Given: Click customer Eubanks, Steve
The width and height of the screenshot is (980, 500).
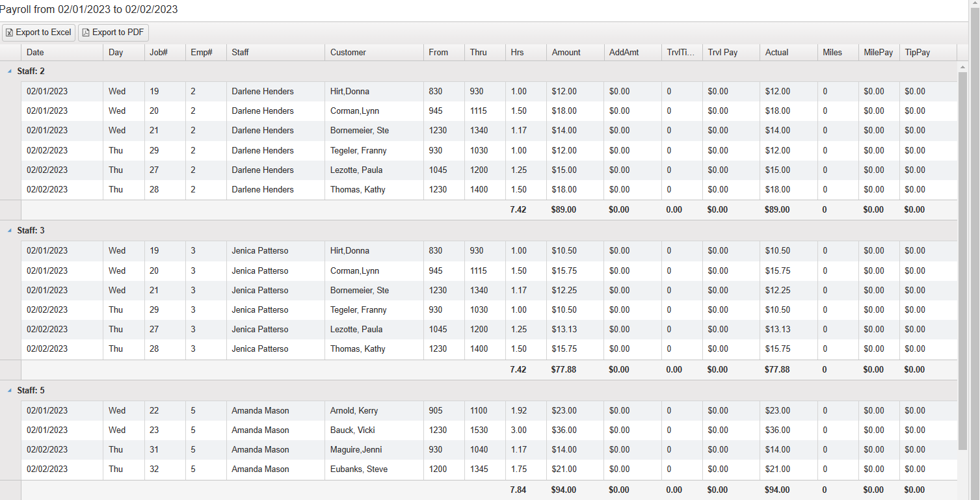Looking at the screenshot, I should click(359, 469).
